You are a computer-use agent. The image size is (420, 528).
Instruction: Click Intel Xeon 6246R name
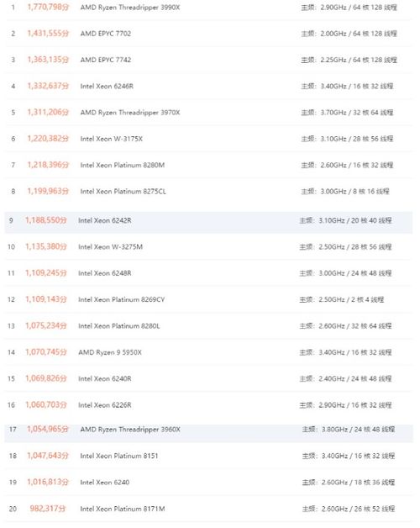coord(107,87)
